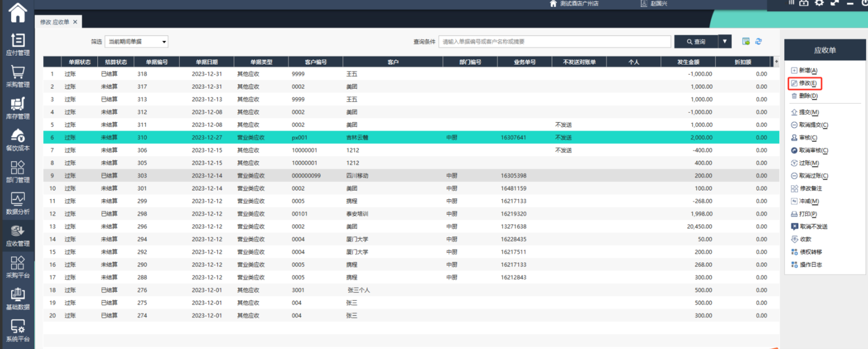Click the refresh icon beside export

pos(758,42)
